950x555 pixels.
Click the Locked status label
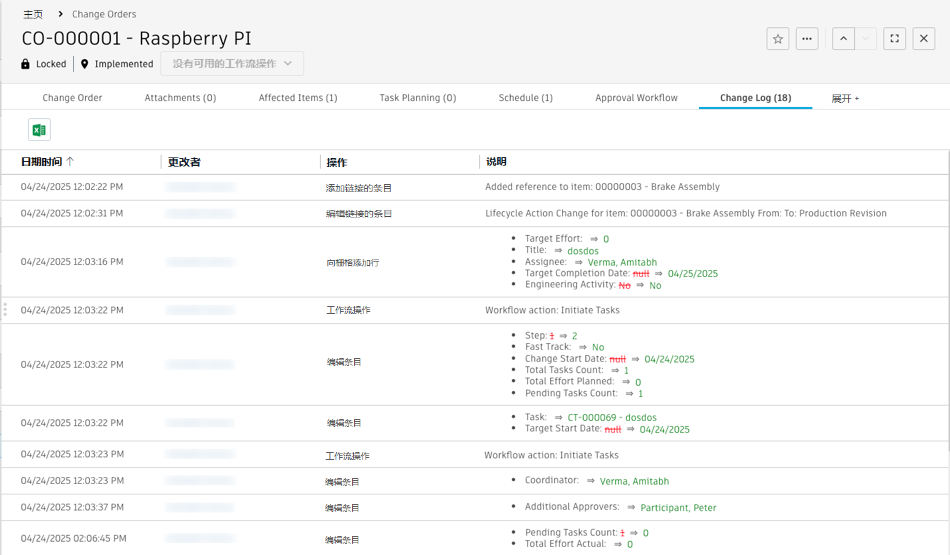coord(51,64)
